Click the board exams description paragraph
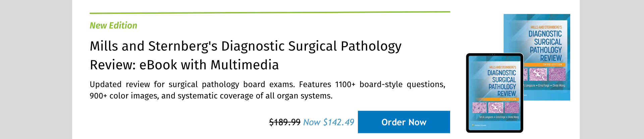 pyautogui.click(x=267, y=90)
